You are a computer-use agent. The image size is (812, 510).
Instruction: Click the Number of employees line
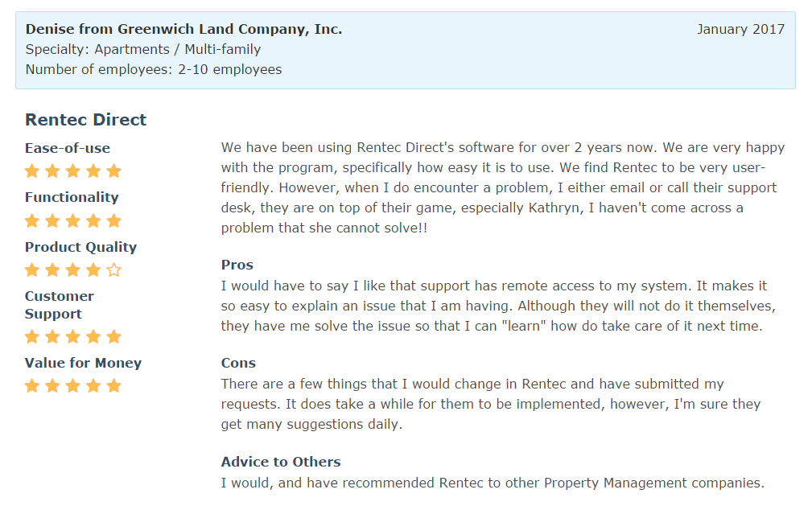[154, 69]
